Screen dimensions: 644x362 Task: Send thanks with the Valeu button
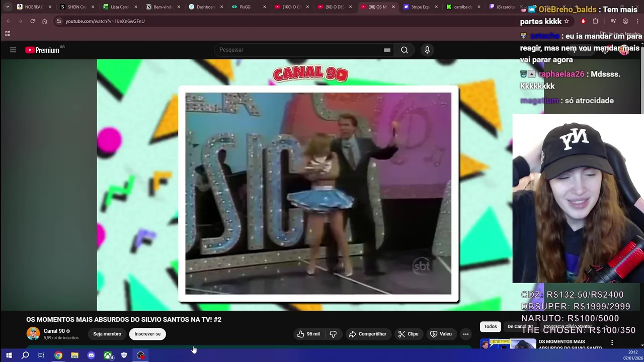click(x=441, y=334)
